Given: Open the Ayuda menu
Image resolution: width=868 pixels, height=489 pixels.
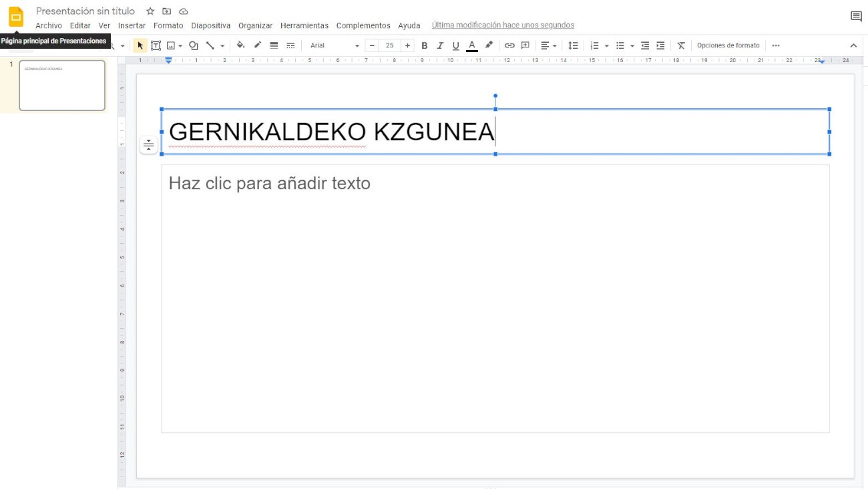Looking at the screenshot, I should (409, 25).
